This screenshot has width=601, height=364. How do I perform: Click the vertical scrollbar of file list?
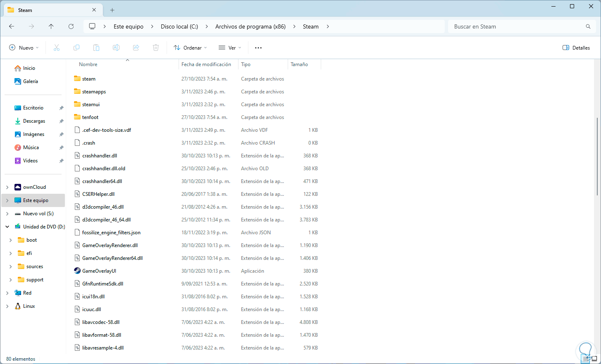[x=598, y=157]
